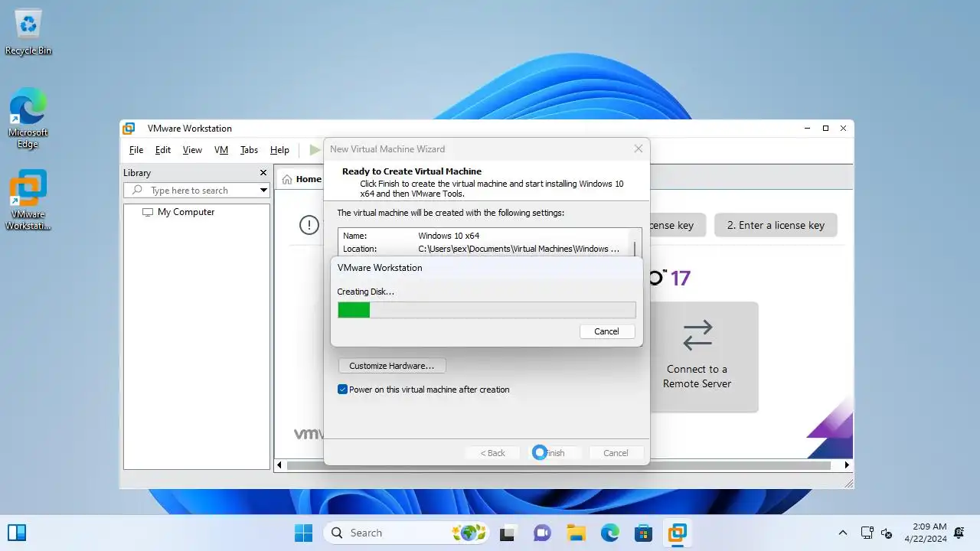
Task: Open File Explorer from taskbar
Action: (x=576, y=533)
